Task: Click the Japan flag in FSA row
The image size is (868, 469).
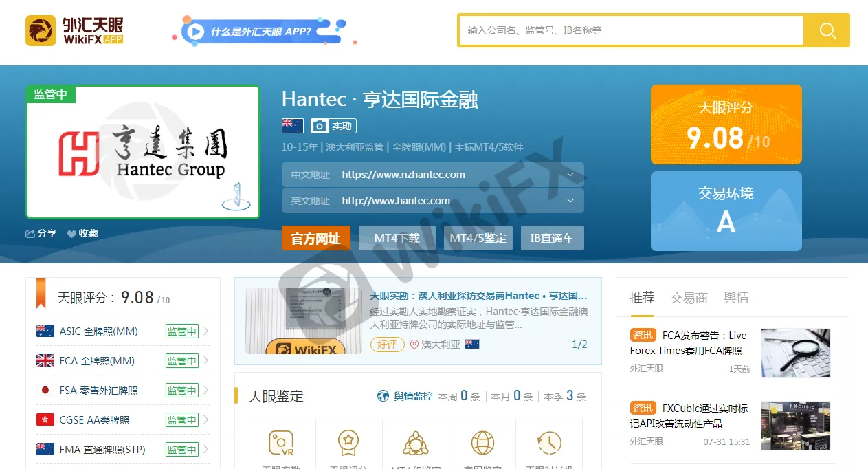Action: pyautogui.click(x=45, y=390)
